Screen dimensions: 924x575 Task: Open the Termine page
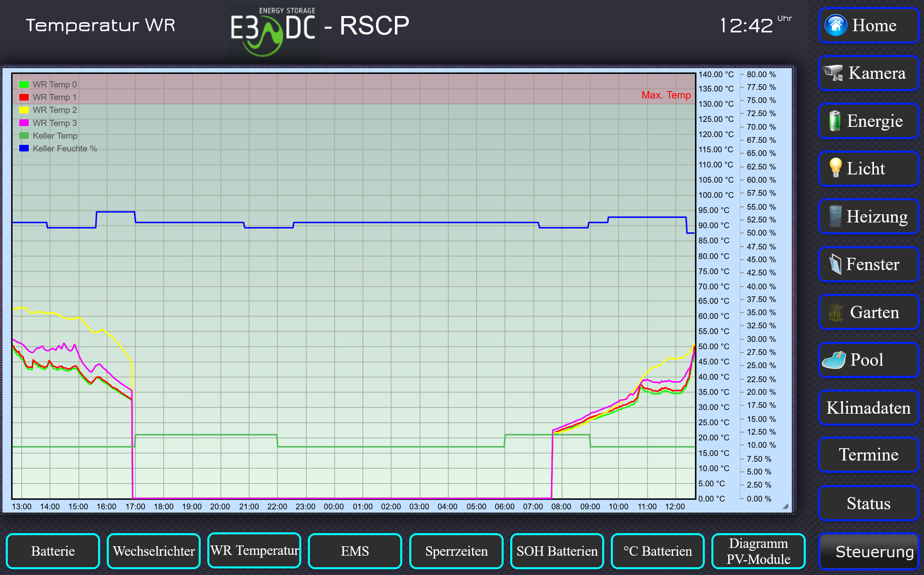[868, 455]
